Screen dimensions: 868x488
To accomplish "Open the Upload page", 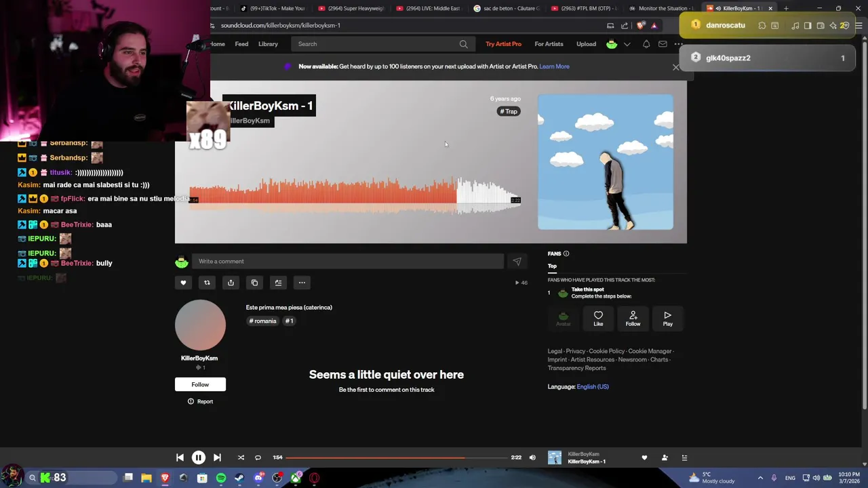I will pos(586,44).
